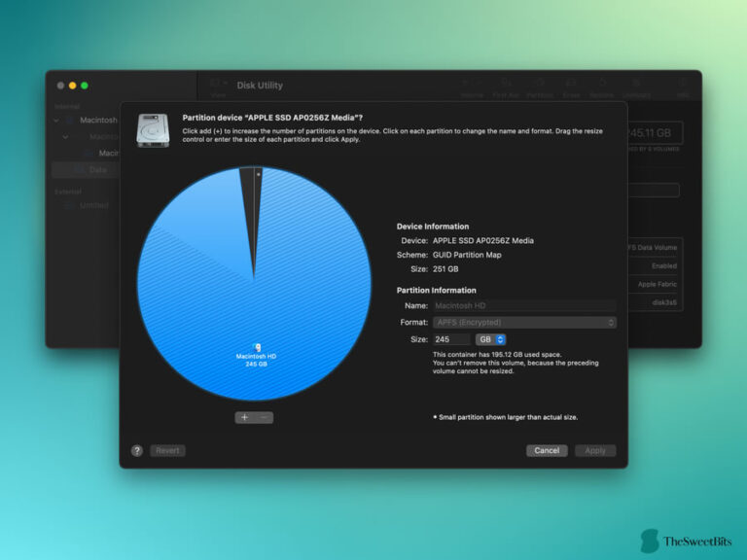This screenshot has width=747, height=560.
Task: Select the 'Untitled' external disk in sidebar
Action: tap(93, 205)
